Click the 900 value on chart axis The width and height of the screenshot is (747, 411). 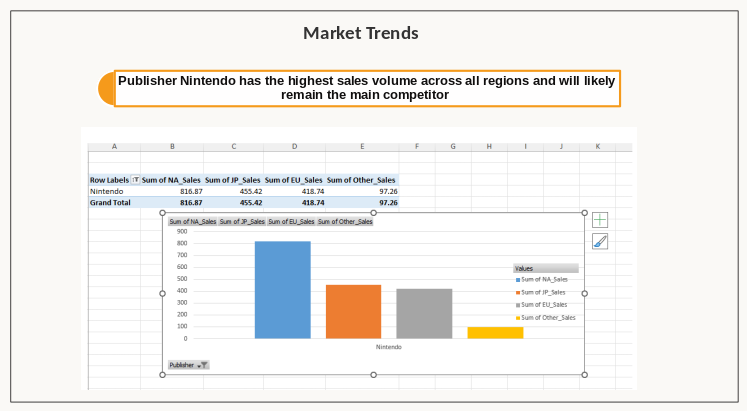point(182,231)
